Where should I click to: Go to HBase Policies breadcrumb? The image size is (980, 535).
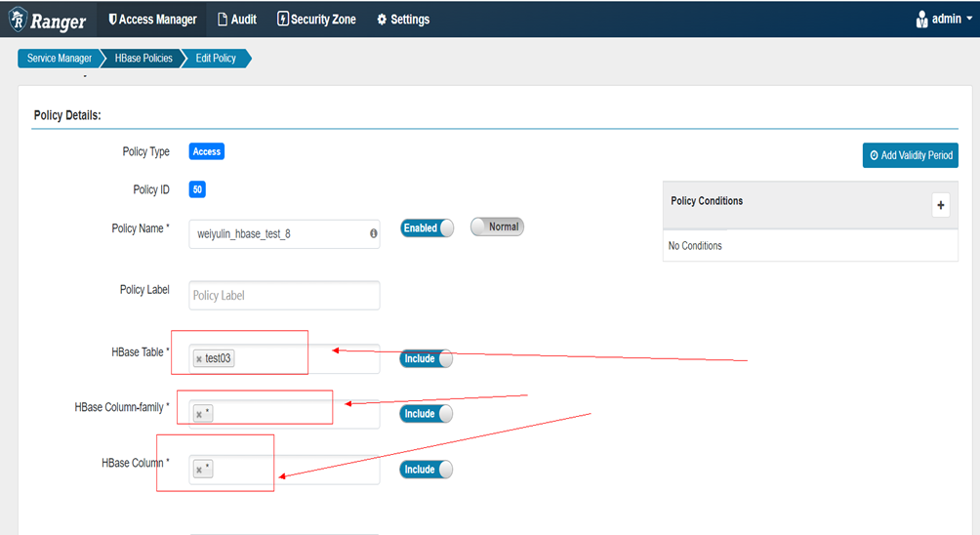coord(143,59)
